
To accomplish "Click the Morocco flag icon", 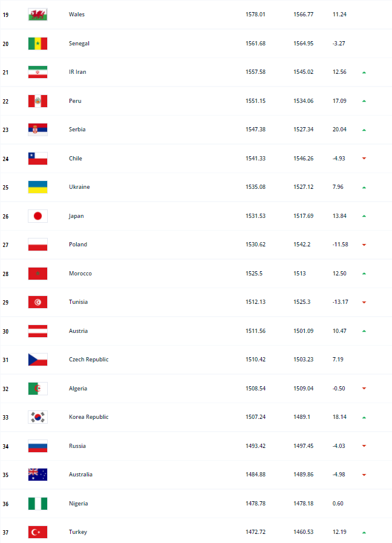I will click(38, 274).
